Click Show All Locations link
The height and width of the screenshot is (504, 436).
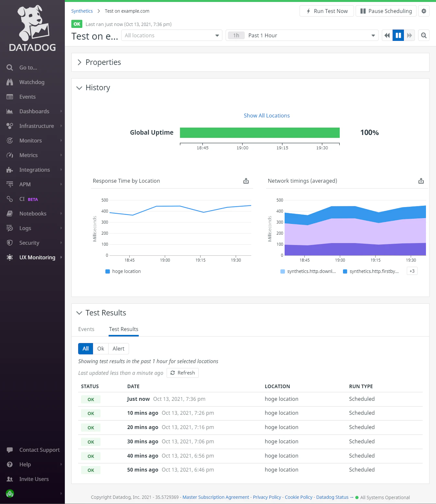coord(267,116)
